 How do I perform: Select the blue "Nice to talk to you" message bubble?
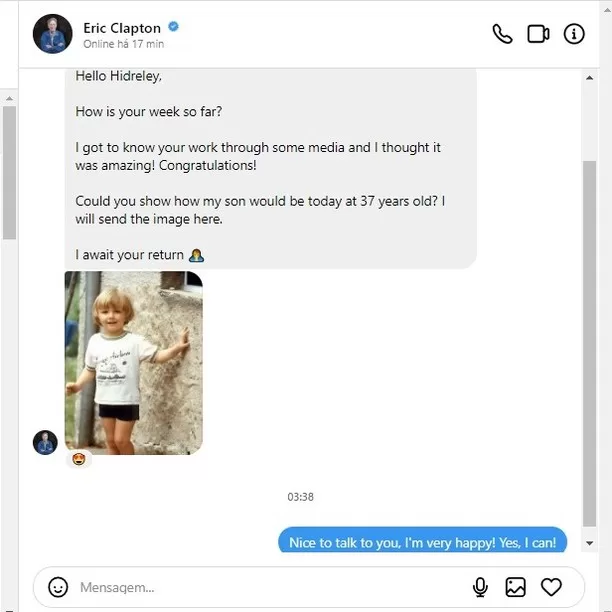click(x=422, y=541)
